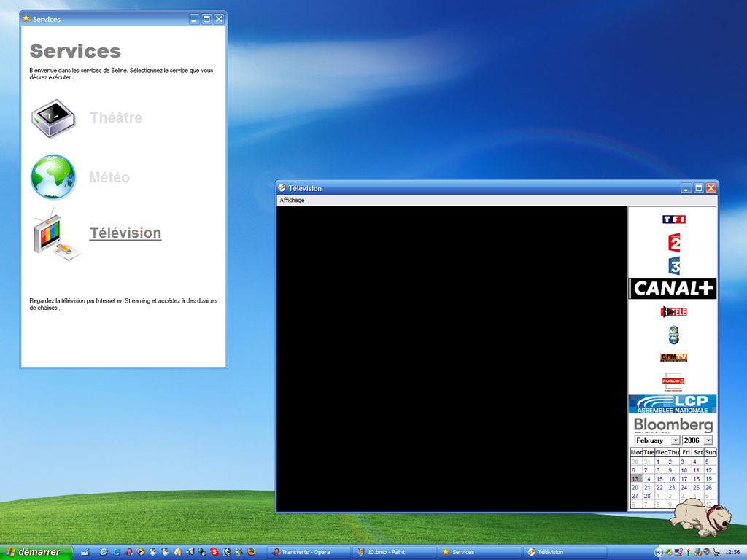Open the month dropdown showing February

(657, 440)
